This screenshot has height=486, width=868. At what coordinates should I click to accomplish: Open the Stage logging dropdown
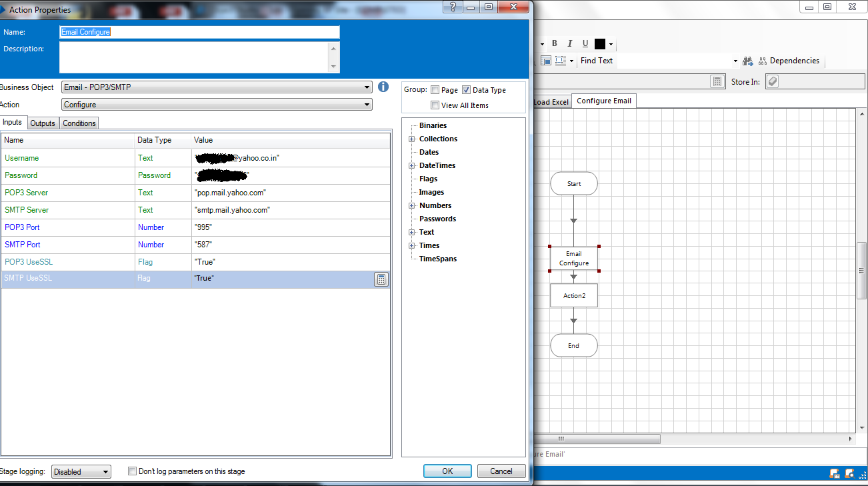click(x=106, y=472)
